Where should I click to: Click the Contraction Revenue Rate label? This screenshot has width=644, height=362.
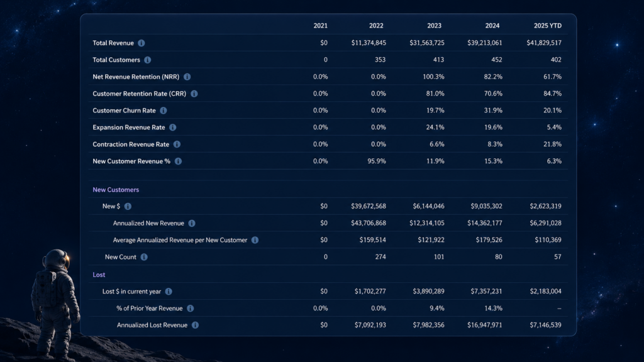pos(131,144)
